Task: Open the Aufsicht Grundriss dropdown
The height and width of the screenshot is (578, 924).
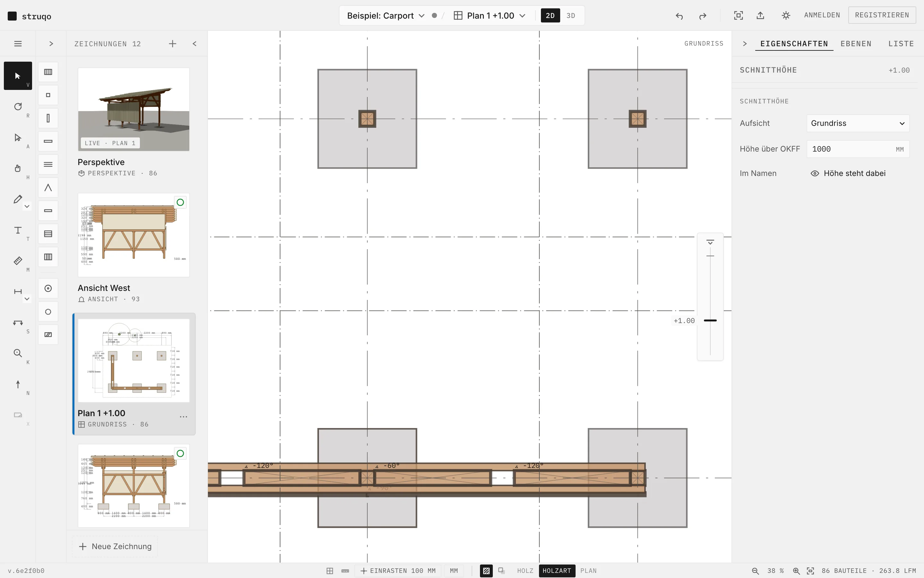Action: (x=858, y=124)
